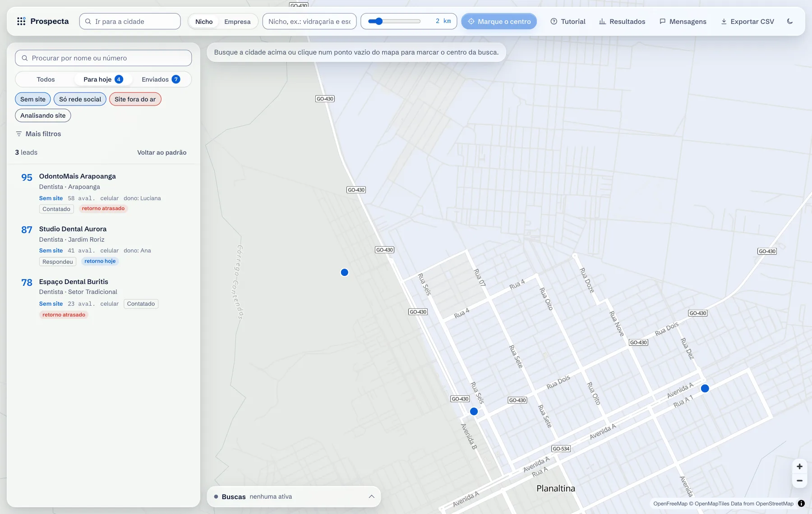
Task: Select the Todos tab
Action: pos(46,79)
